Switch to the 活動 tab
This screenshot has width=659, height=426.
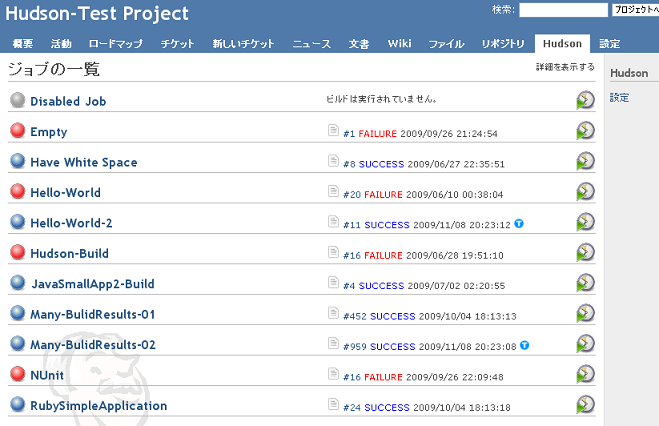coord(61,44)
